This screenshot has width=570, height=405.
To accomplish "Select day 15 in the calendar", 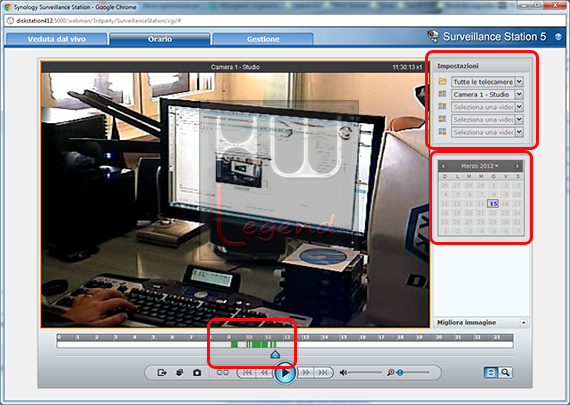I will coord(493,204).
